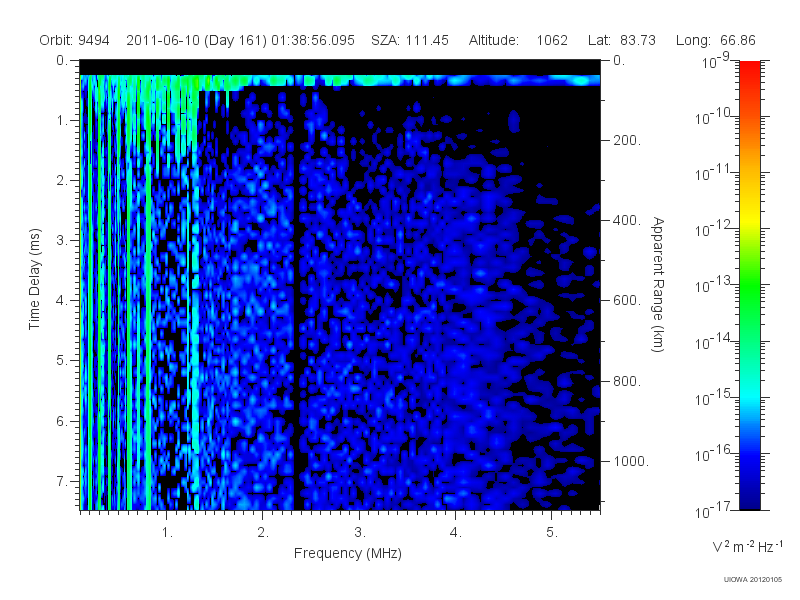Click the 10^-17 colorbar label
This screenshot has width=800, height=600.
[x=713, y=510]
